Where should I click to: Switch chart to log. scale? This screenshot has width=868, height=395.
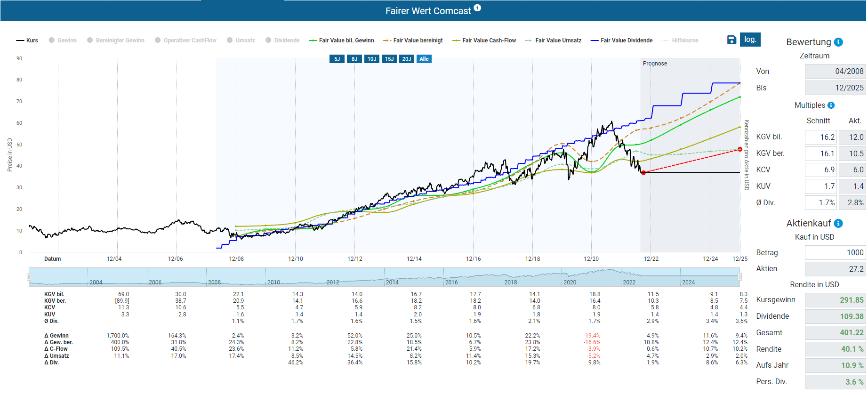pos(750,40)
